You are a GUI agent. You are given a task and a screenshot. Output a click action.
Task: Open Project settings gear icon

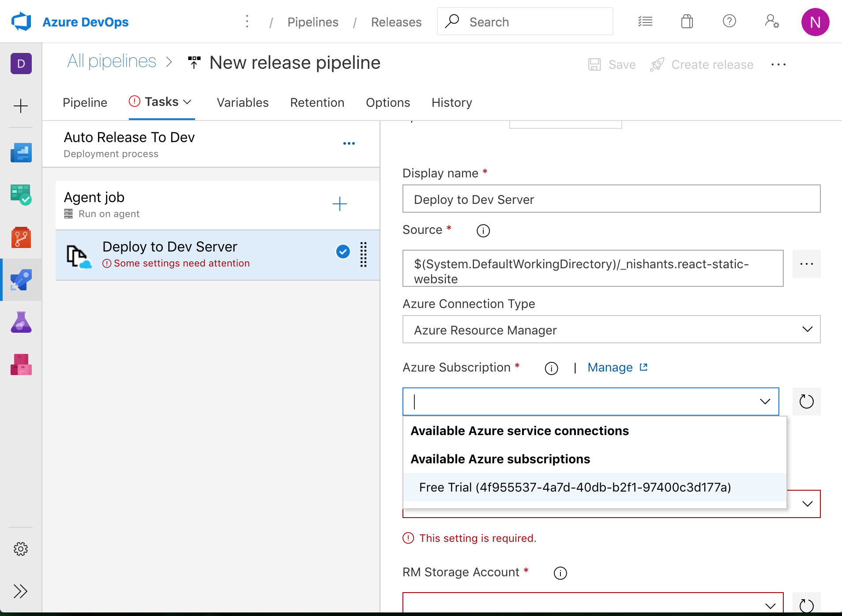[x=21, y=549]
